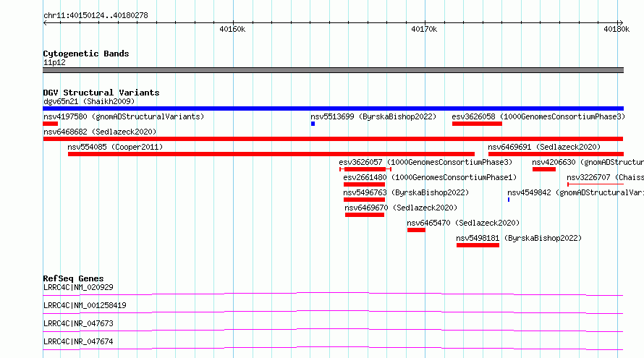The width and height of the screenshot is (644, 358).
Task: Click the red esv3626057 bar with whiskers
Action: (x=365, y=169)
